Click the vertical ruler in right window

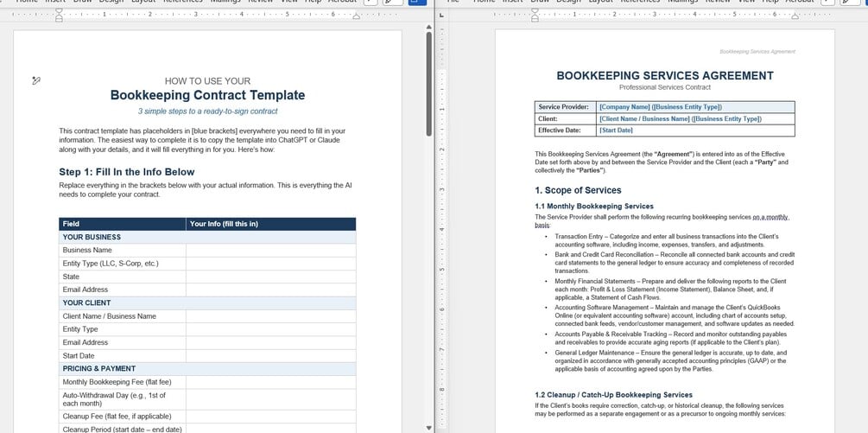tap(441, 227)
